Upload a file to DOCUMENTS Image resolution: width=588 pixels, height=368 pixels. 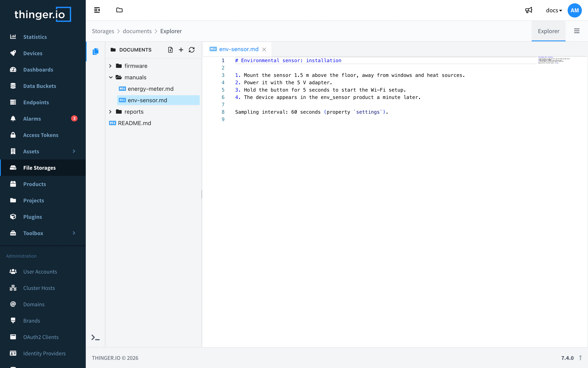tap(170, 50)
